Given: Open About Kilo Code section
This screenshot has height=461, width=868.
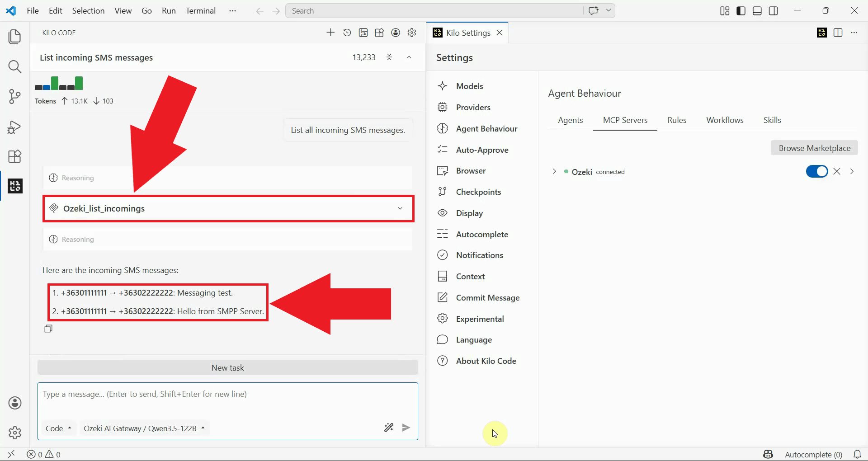Looking at the screenshot, I should pos(486,361).
